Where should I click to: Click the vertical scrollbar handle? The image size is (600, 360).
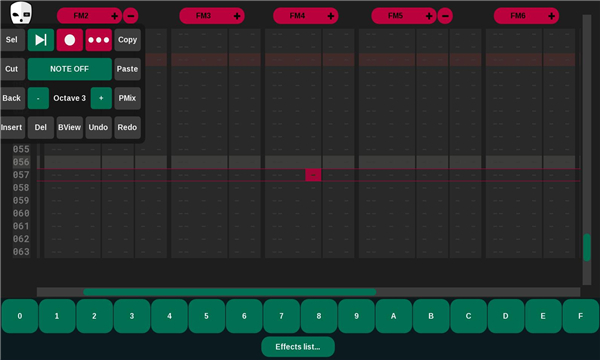(x=587, y=248)
